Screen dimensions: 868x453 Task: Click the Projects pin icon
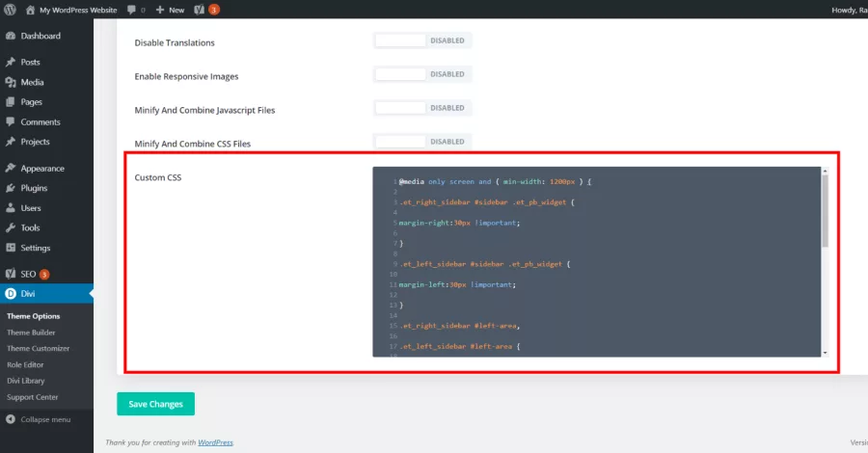click(11, 142)
